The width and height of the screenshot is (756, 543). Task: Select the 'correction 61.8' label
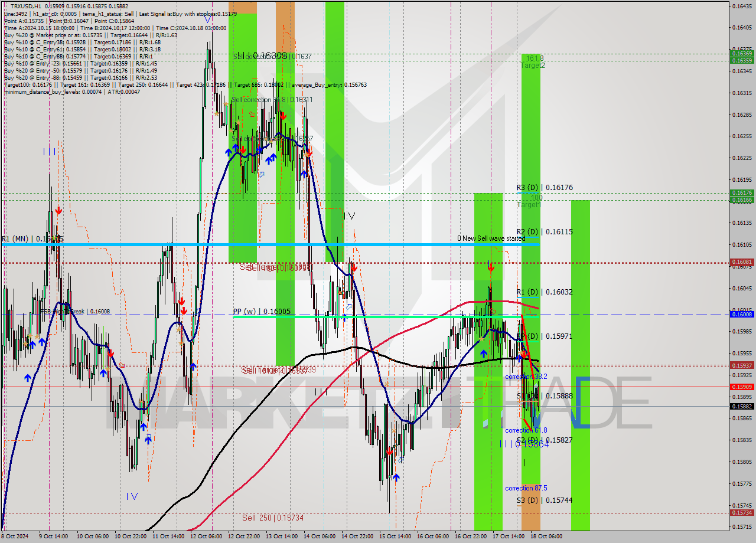pyautogui.click(x=526, y=431)
